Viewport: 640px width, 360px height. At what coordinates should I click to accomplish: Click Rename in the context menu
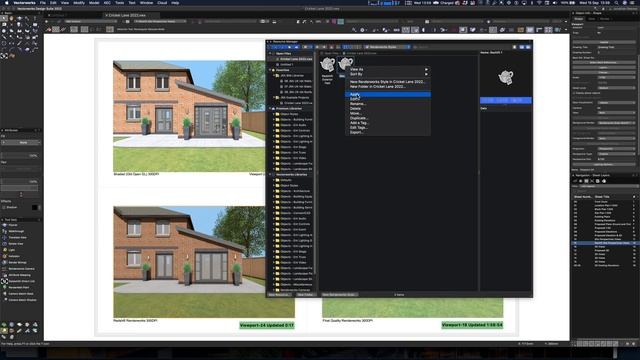click(388, 104)
